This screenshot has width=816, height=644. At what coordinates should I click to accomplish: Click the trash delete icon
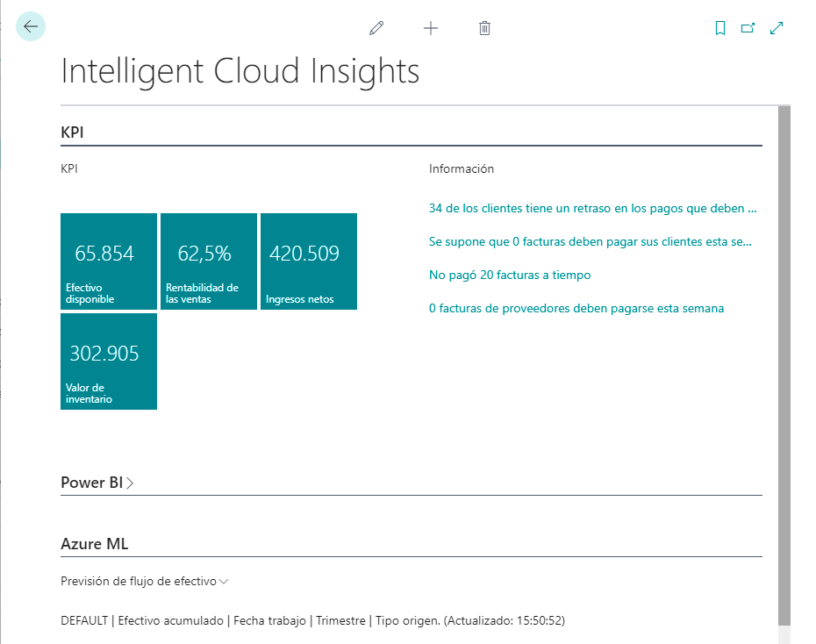pos(484,28)
